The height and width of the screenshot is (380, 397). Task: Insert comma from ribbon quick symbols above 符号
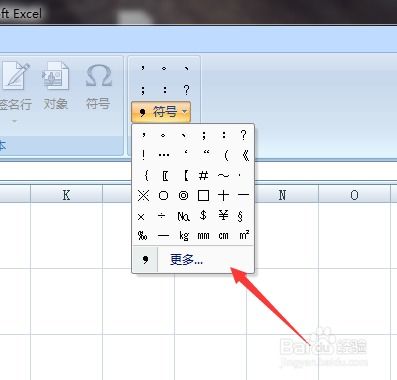click(143, 68)
